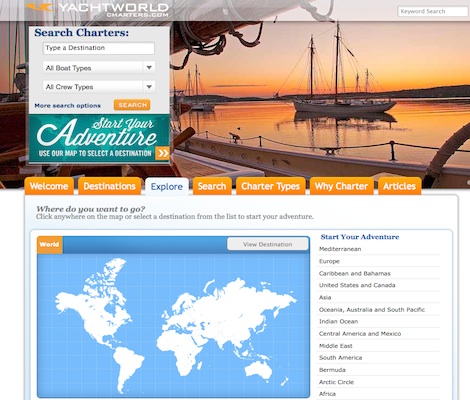470x400 pixels.
Task: Click the orange SEARCH button
Action: [x=132, y=105]
